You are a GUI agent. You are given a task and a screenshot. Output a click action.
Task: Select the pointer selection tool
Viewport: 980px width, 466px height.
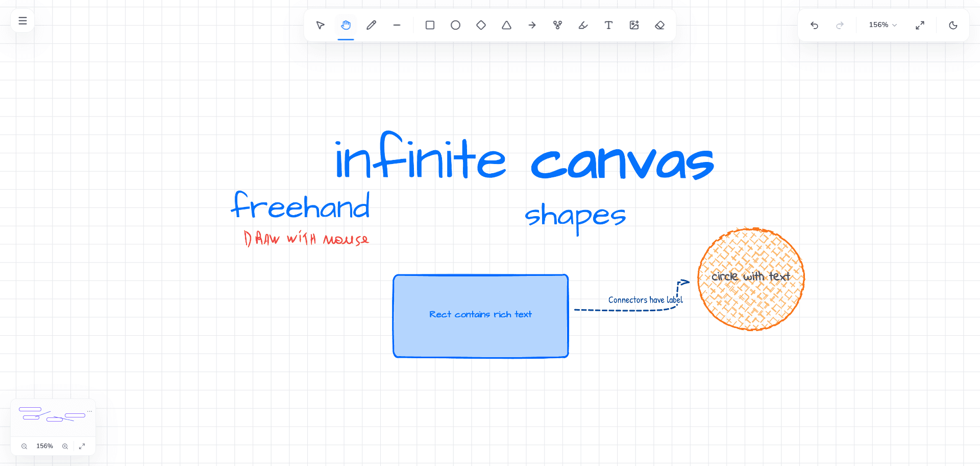320,25
